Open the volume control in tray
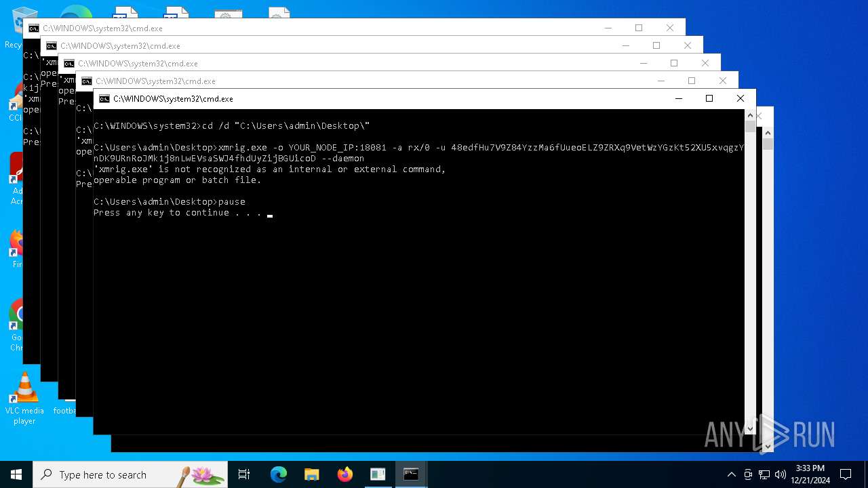The image size is (868, 488). click(x=781, y=474)
